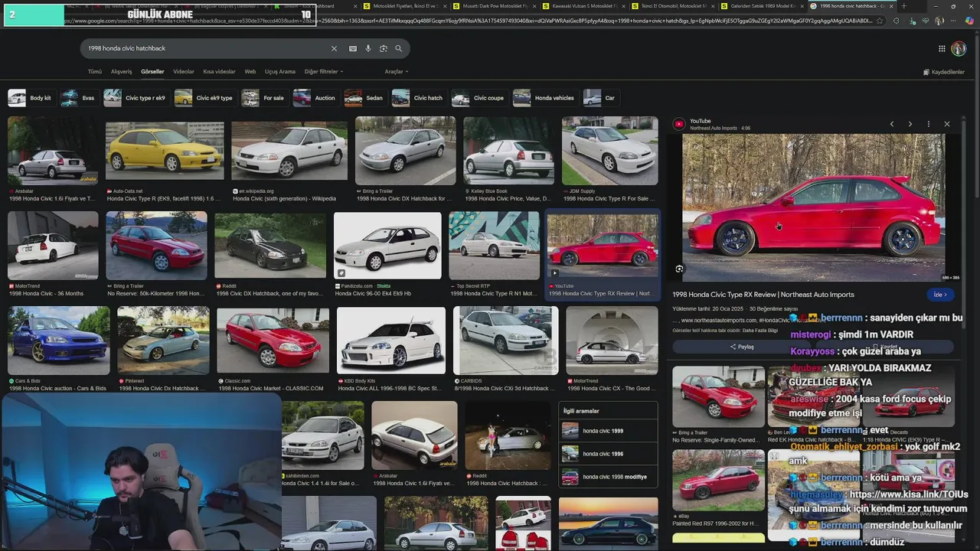The image size is (980, 551).
Task: Edit the 1998 honda civic hatchback query
Action: (x=207, y=48)
